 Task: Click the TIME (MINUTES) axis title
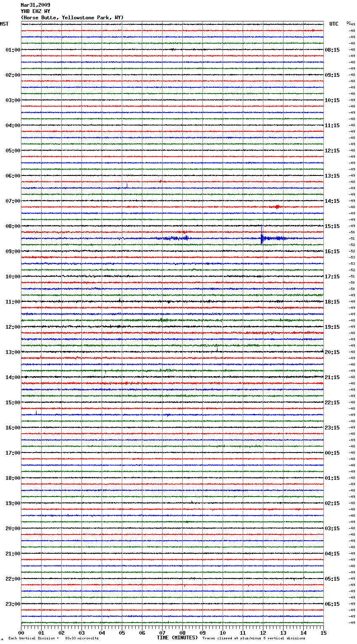click(x=177, y=638)
